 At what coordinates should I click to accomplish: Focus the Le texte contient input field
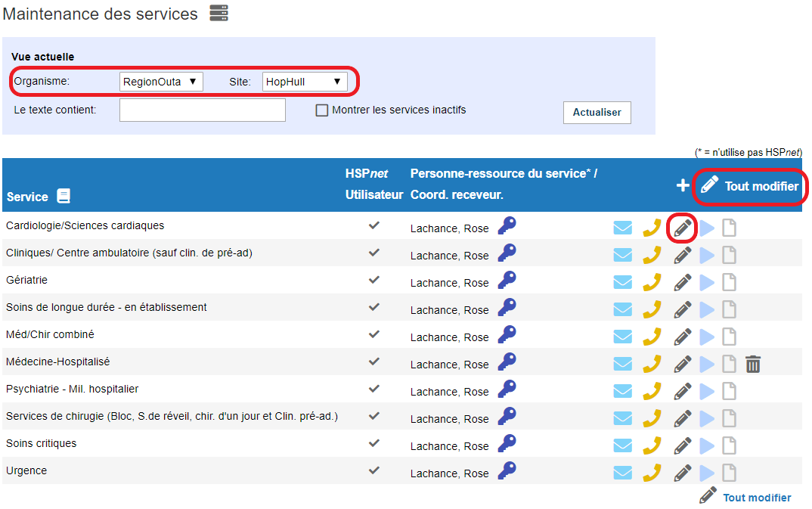point(203,110)
